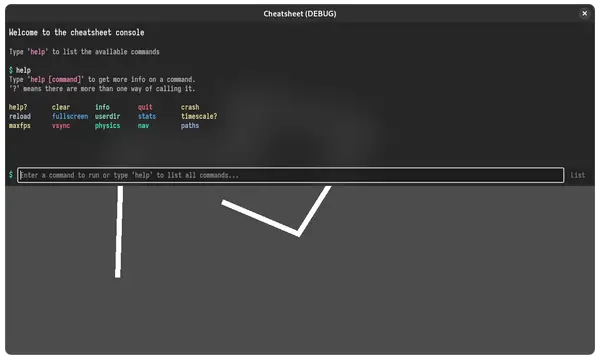Click the green $ prompt beside input
The width and height of the screenshot is (600, 360).
click(x=11, y=175)
